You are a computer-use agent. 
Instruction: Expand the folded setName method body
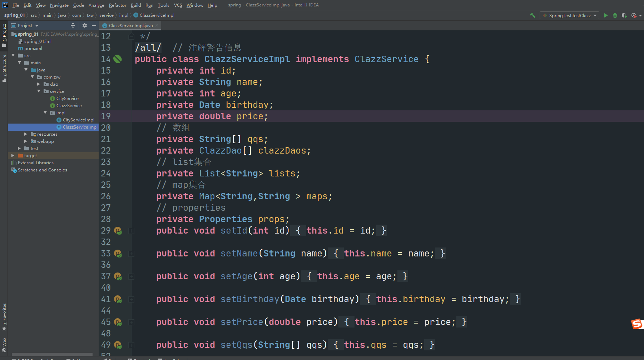pyautogui.click(x=132, y=254)
